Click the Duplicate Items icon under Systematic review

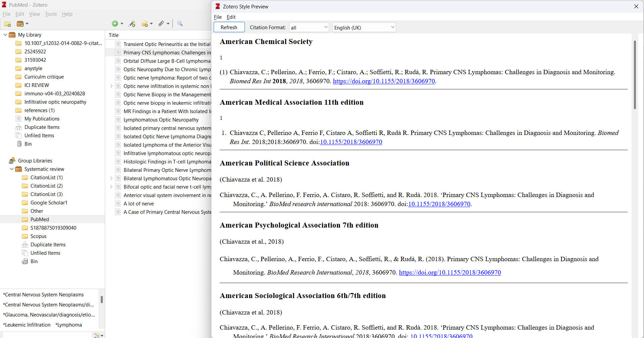(25, 244)
